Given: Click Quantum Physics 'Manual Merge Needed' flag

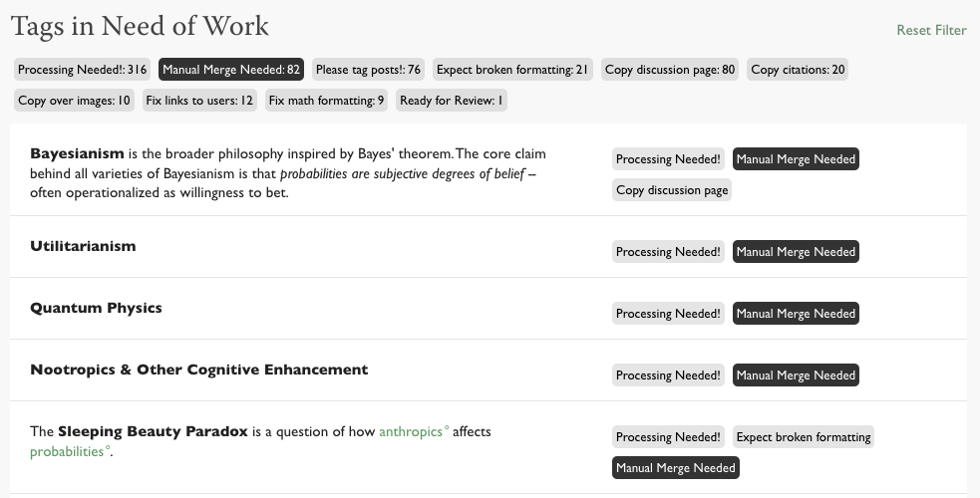Looking at the screenshot, I should (796, 314).
